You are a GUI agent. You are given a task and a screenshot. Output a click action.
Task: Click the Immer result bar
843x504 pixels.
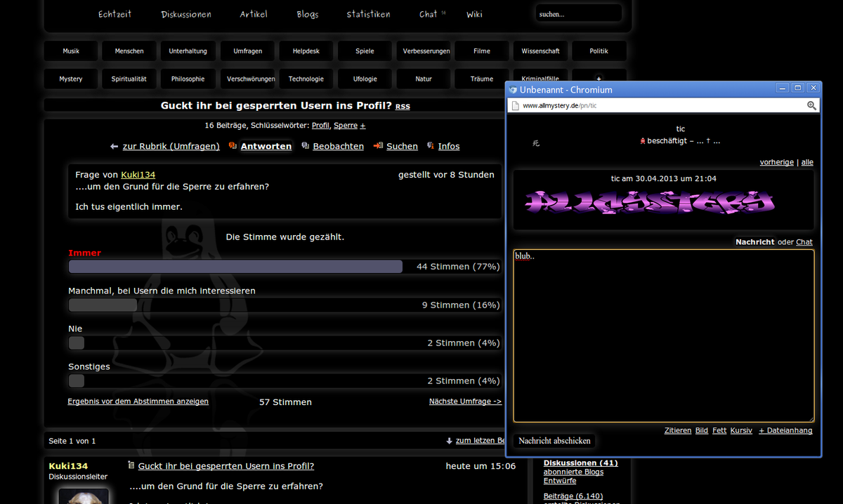235,267
